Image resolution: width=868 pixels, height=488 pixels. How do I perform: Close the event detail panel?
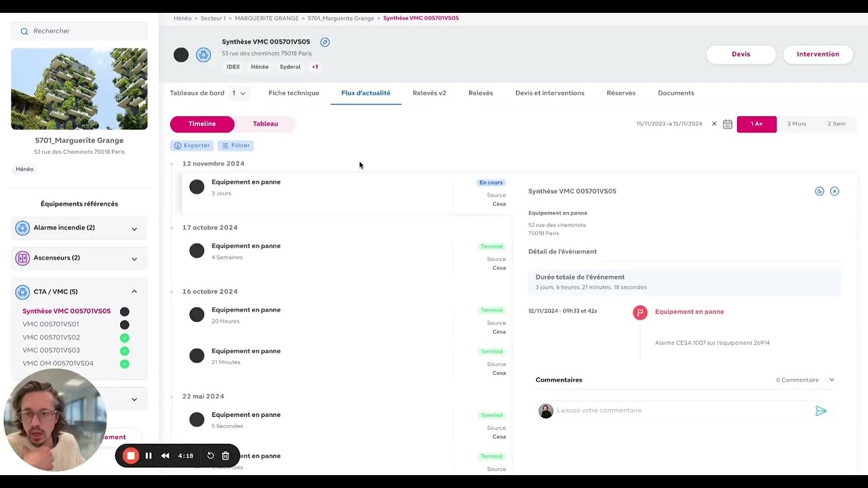(x=834, y=191)
